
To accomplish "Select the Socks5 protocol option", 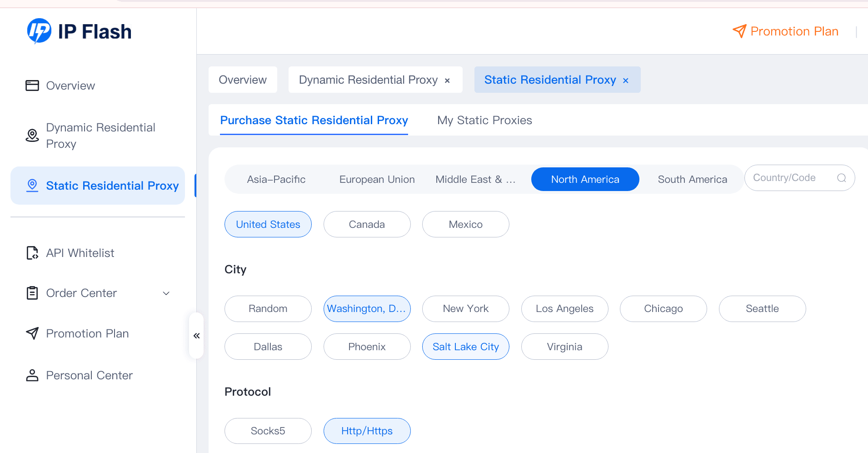I will pyautogui.click(x=268, y=431).
